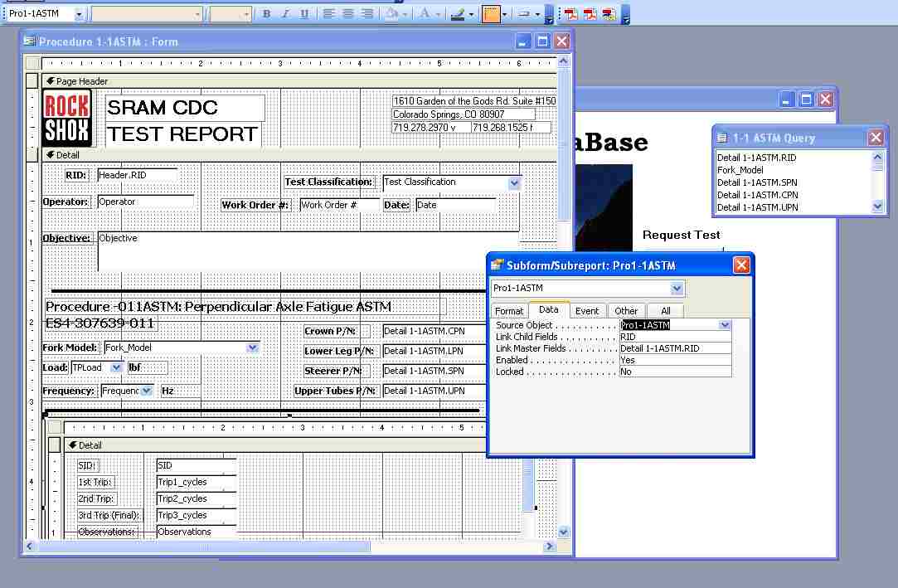Center text in the formatting toolbar
The image size is (898, 588).
[347, 14]
